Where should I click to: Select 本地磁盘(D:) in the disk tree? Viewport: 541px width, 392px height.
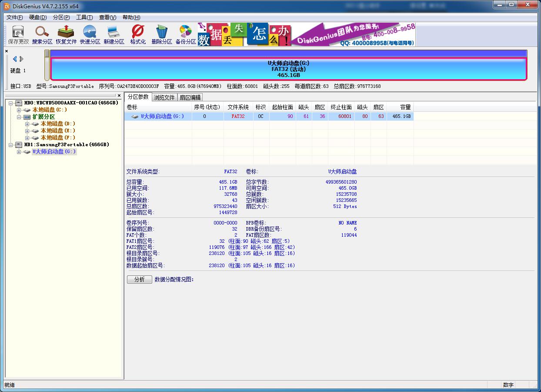click(58, 124)
